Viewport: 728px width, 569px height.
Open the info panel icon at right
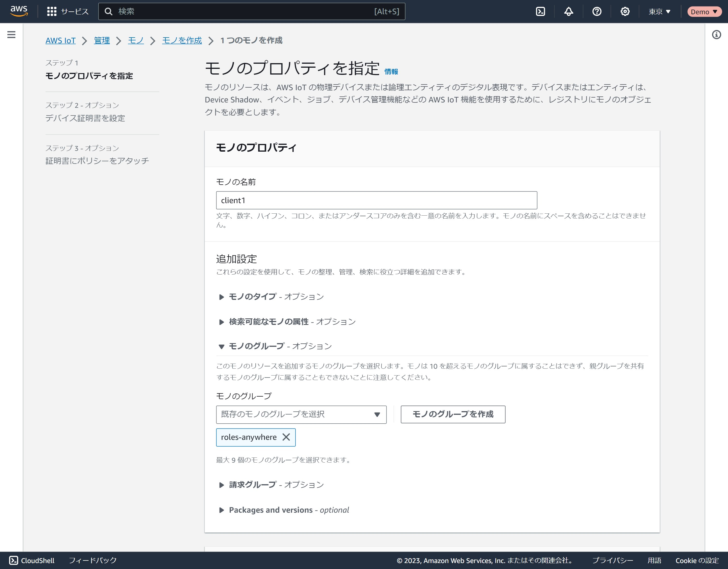pos(716,35)
